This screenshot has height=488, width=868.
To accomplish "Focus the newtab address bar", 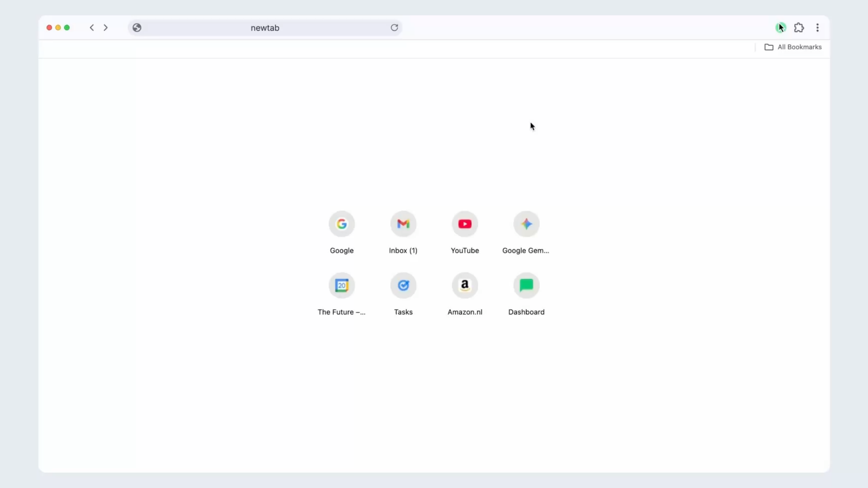I will click(x=265, y=28).
